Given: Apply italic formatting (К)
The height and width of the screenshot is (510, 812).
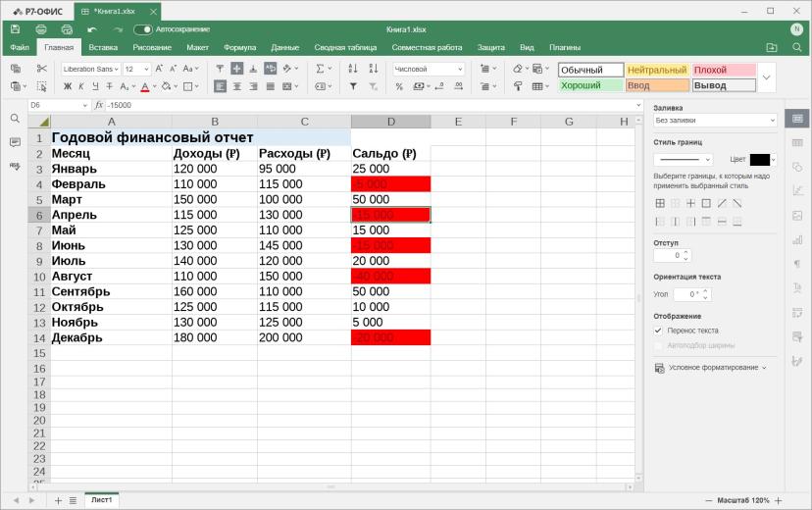Looking at the screenshot, I should 81,86.
